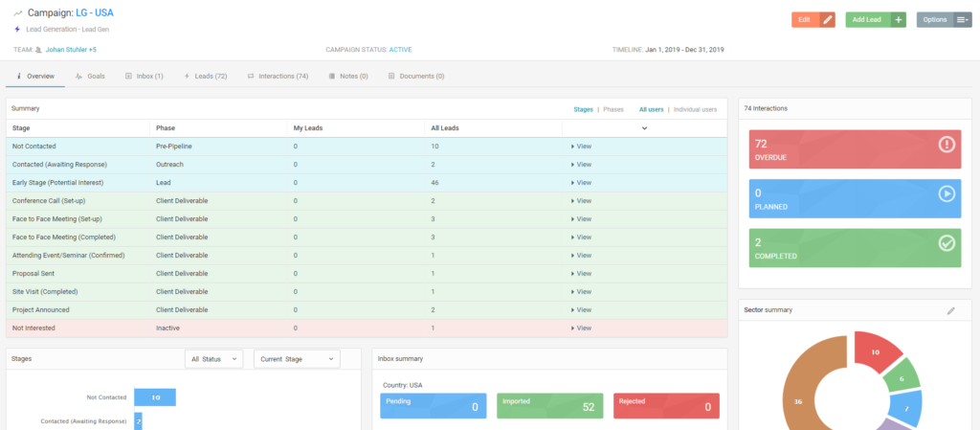This screenshot has height=430, width=980.
Task: Expand View for Proposal Sent row
Action: (x=581, y=273)
